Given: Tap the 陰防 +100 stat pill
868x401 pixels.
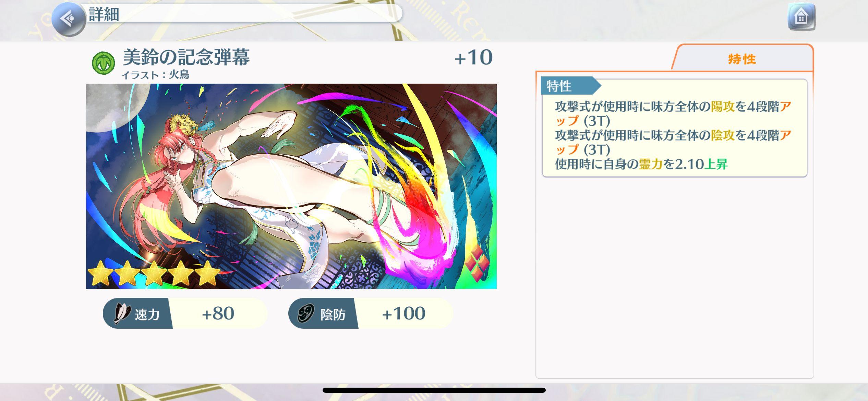Looking at the screenshot, I should pyautogui.click(x=371, y=313).
